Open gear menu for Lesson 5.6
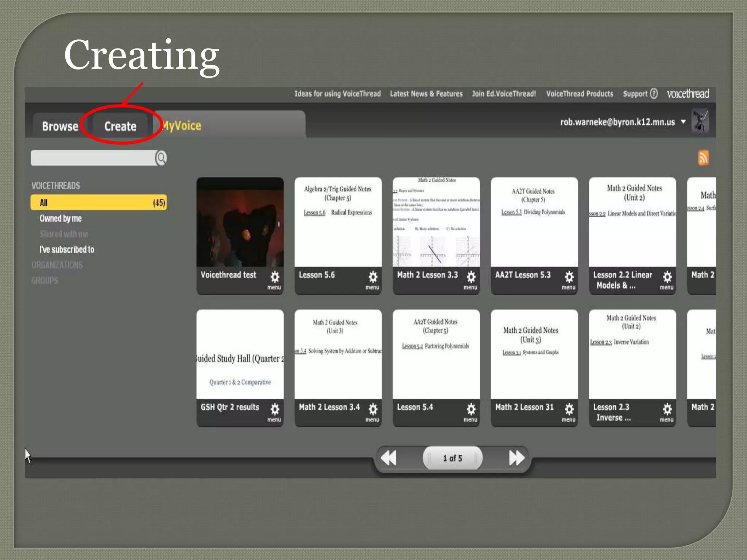 click(372, 277)
